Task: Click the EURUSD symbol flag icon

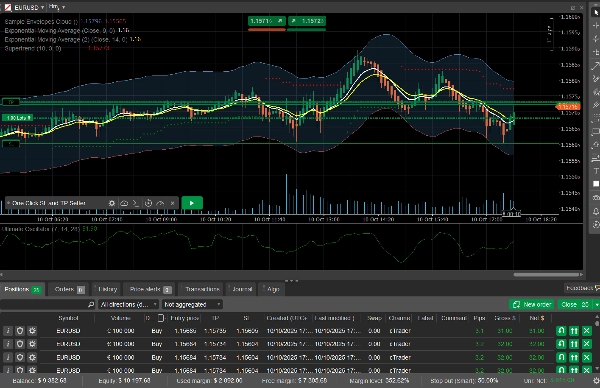Action: pyautogui.click(x=8, y=7)
